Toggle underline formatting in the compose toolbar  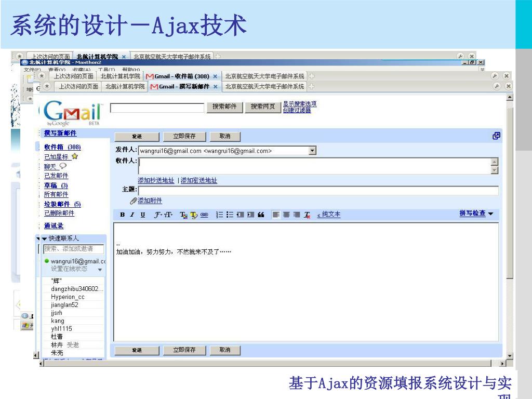[x=143, y=215]
